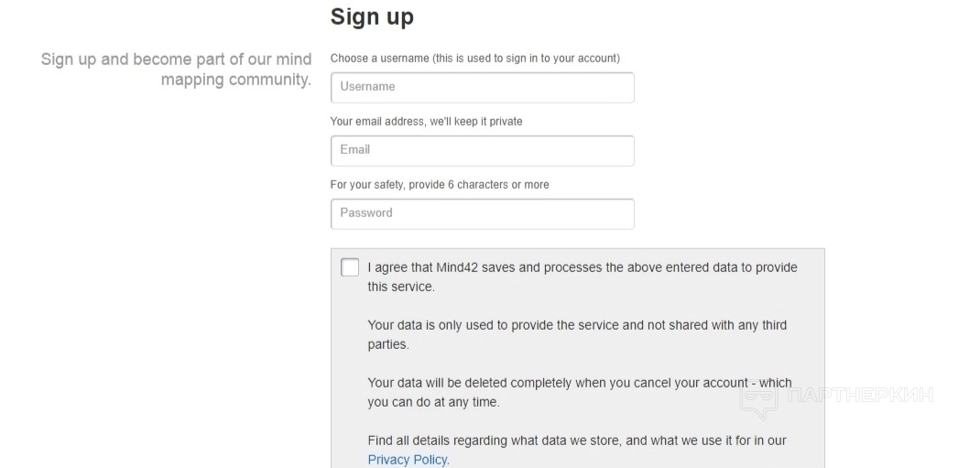Click the Username input field
This screenshot has height=468, width=980.
point(482,87)
